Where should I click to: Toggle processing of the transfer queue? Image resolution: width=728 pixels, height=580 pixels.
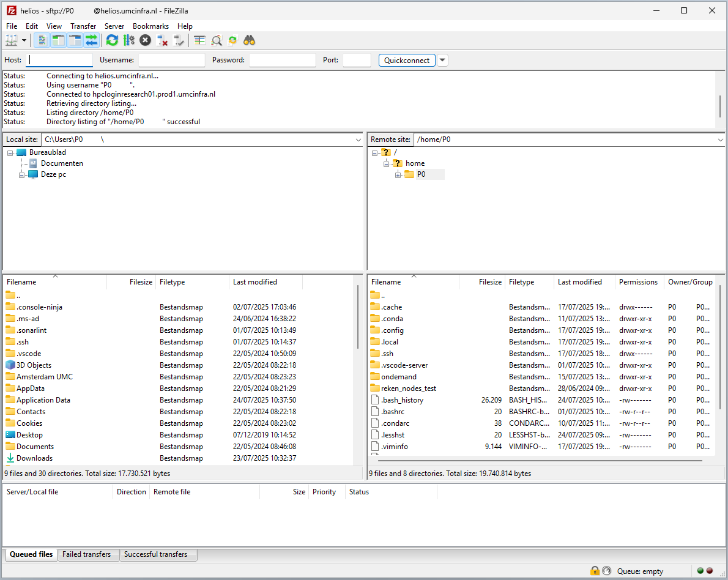pyautogui.click(x=128, y=40)
